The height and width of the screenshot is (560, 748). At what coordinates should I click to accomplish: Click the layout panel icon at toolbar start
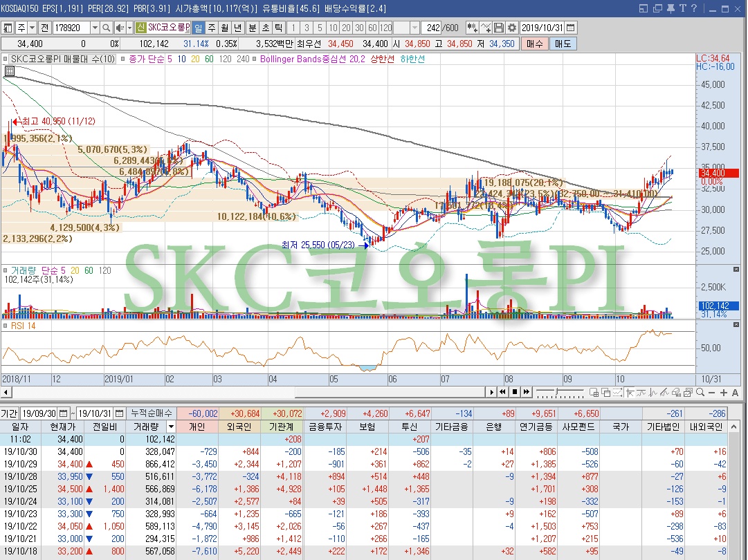(8, 28)
